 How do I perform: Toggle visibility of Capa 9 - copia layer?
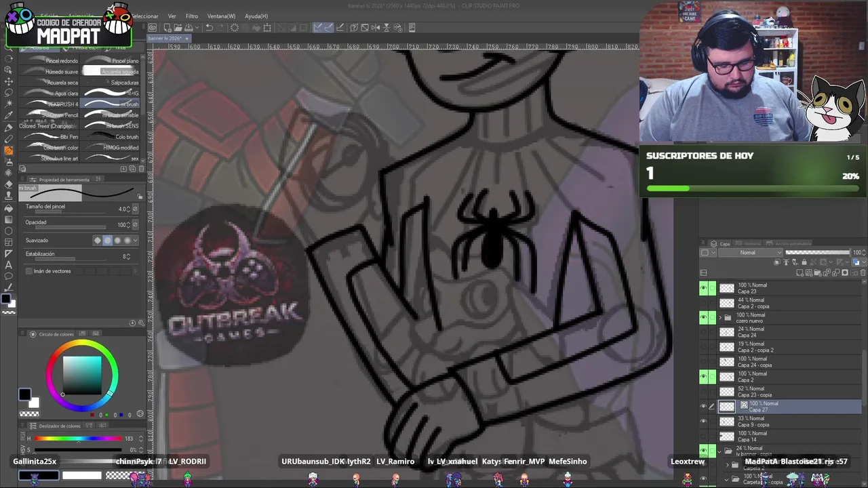coord(703,422)
